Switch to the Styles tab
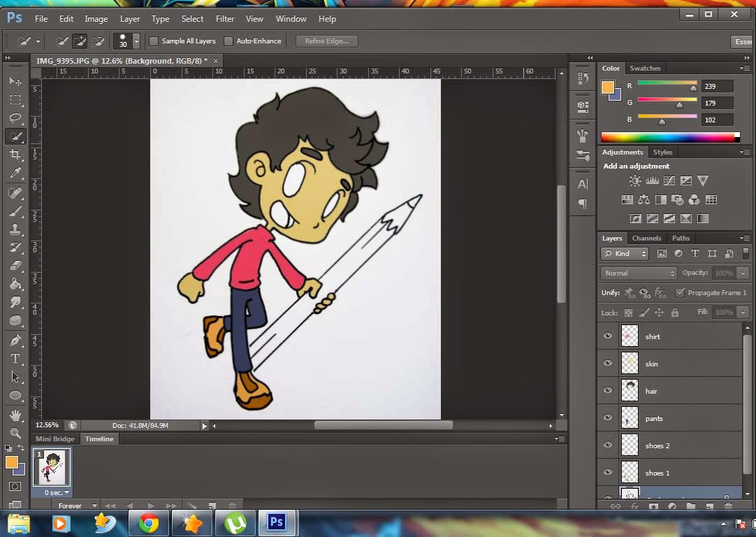Image resolution: width=756 pixels, height=537 pixels. pos(662,152)
